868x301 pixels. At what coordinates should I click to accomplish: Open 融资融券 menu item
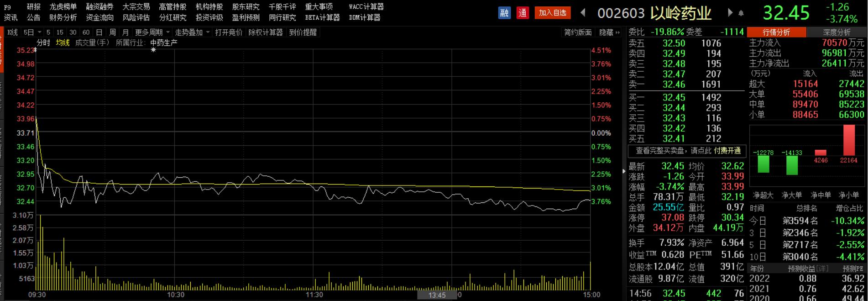[x=99, y=7]
